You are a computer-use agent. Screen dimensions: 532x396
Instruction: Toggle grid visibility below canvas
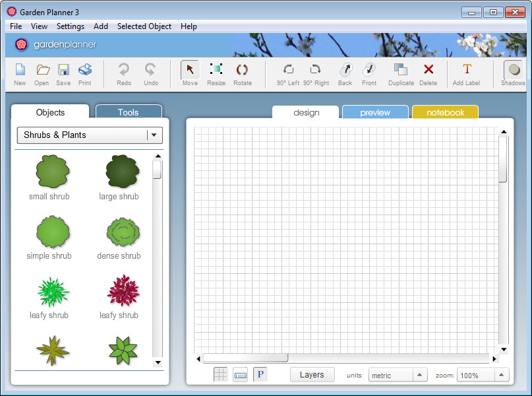(221, 375)
